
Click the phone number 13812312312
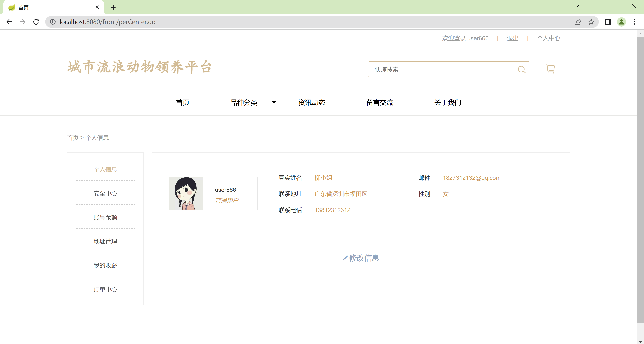point(333,210)
